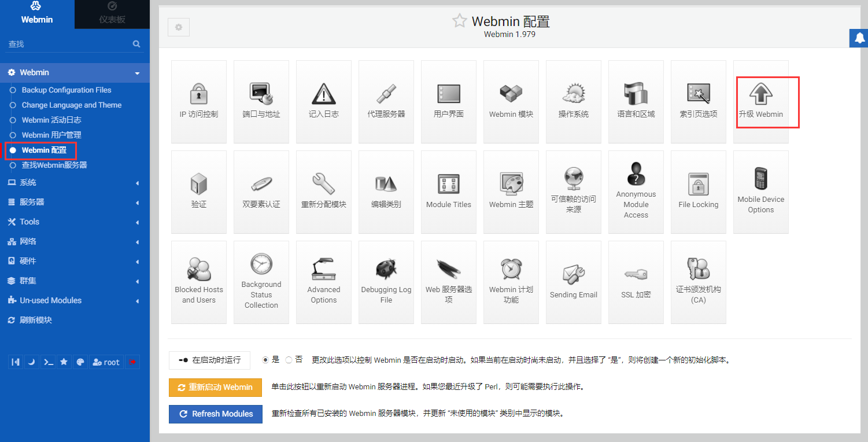Collapse the sidebar with the pin icon
The height and width of the screenshot is (442, 868).
click(16, 362)
